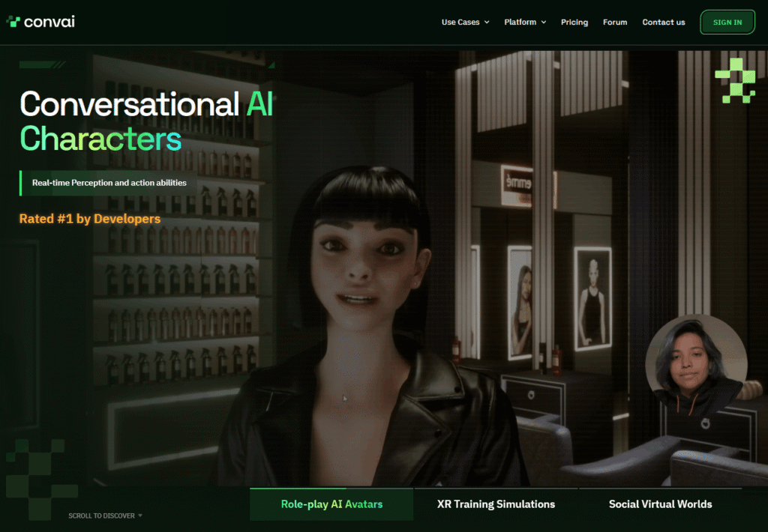Click the green accent bar beside Real-time Perception text
768x532 pixels.
(19, 182)
